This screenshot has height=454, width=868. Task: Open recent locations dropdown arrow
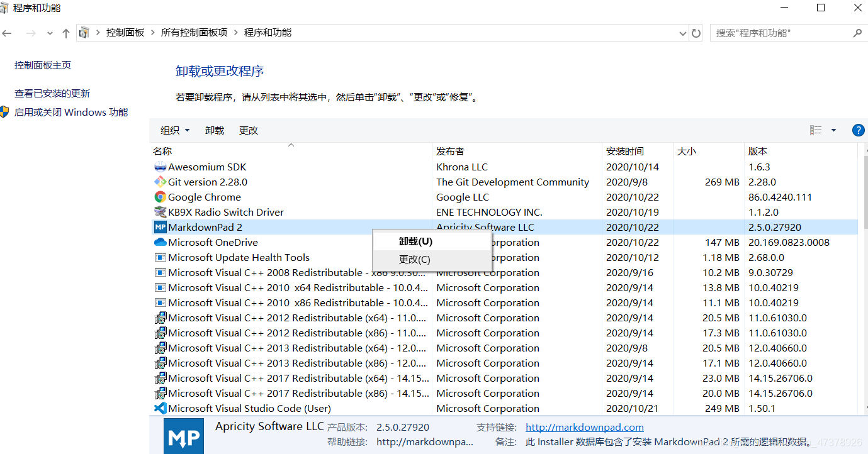coord(50,33)
